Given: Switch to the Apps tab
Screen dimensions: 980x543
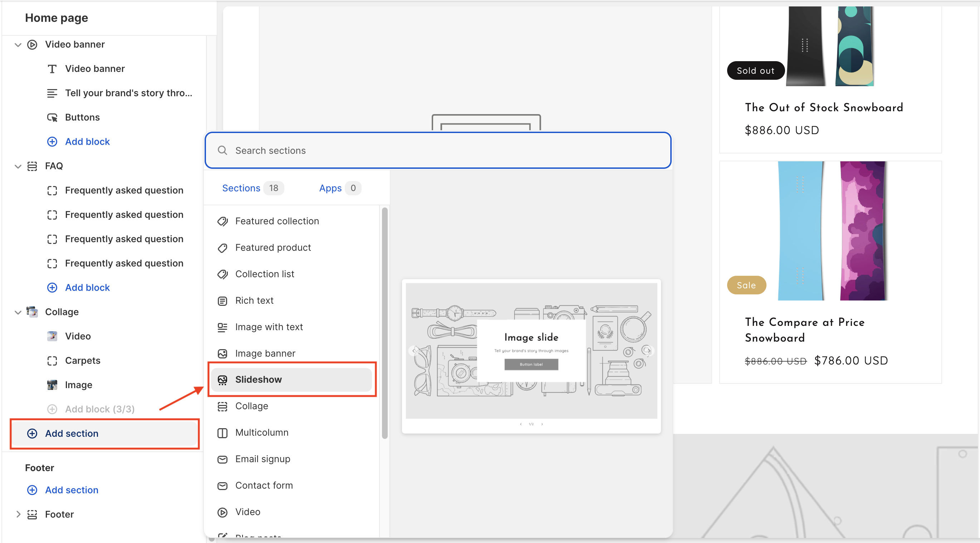Looking at the screenshot, I should pyautogui.click(x=330, y=188).
